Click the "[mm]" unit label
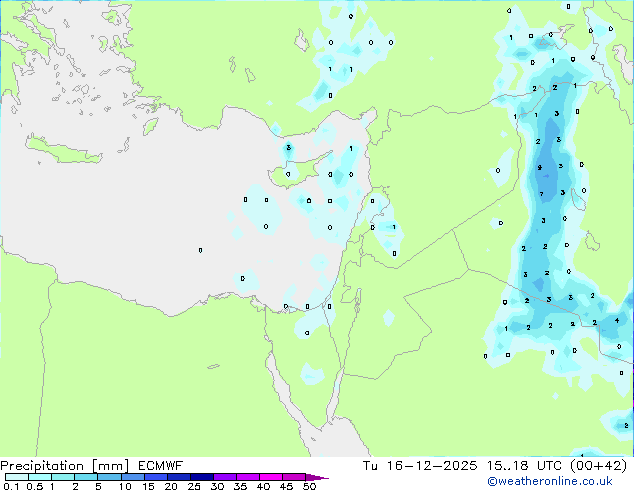 pos(110,466)
